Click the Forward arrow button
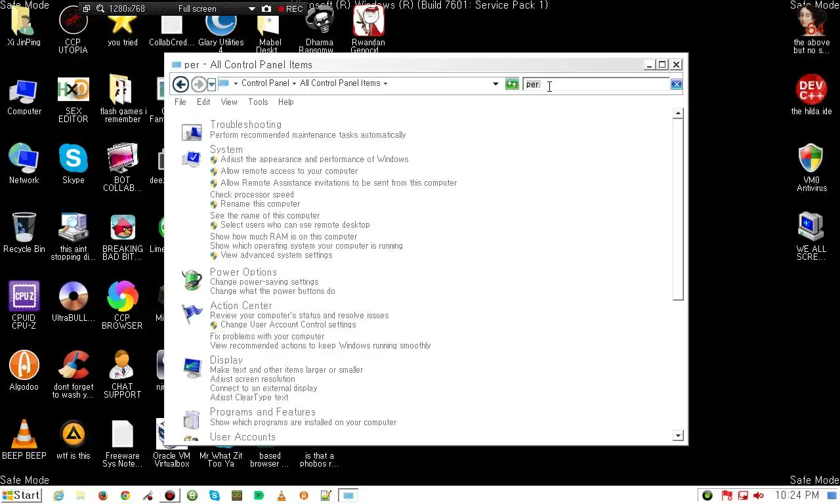This screenshot has width=840, height=504. (x=198, y=84)
